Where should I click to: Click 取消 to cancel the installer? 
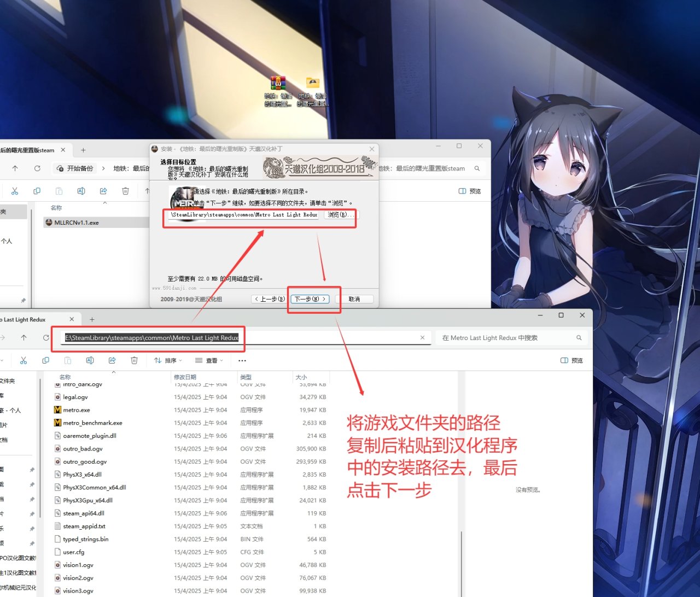[354, 299]
